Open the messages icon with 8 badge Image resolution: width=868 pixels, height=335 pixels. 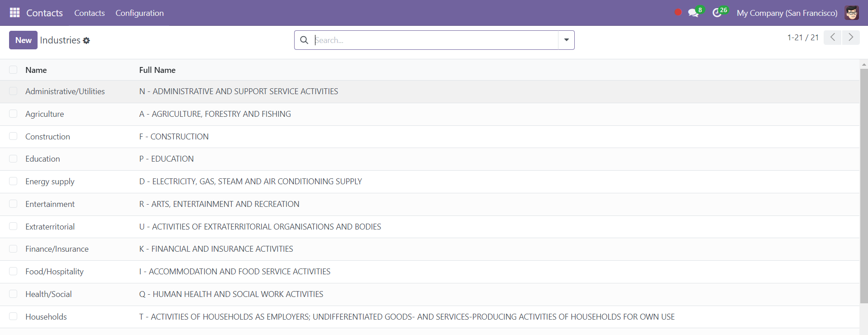(695, 12)
